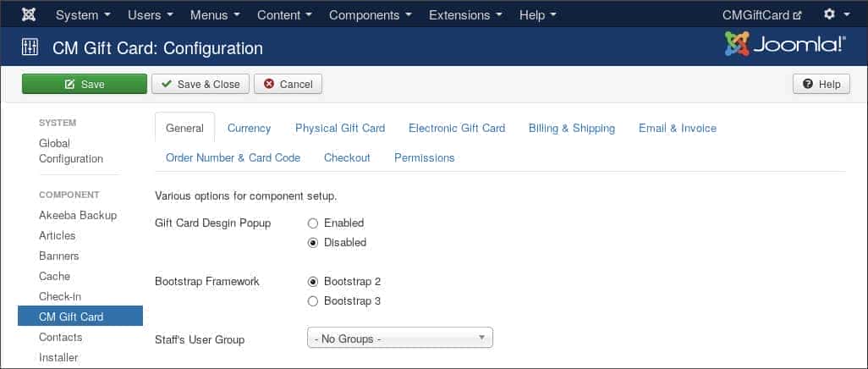
Task: Click the Joomla! brand logo on right
Action: [784, 46]
